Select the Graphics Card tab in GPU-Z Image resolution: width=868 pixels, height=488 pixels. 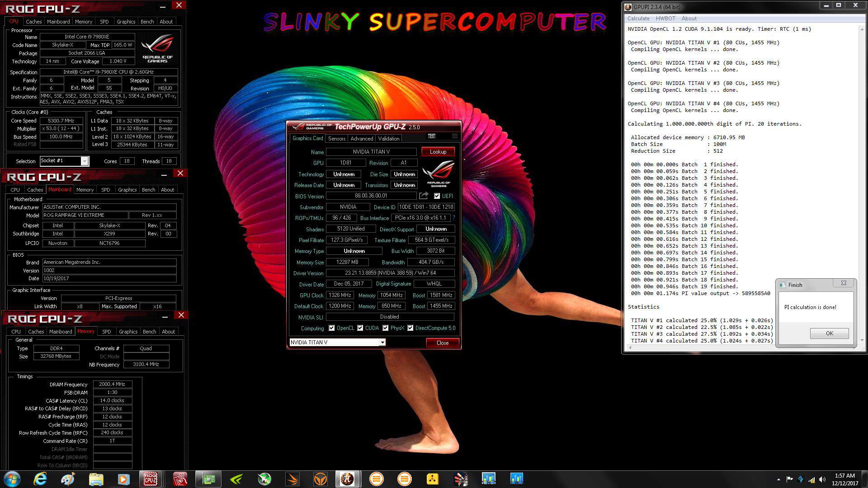coord(307,138)
